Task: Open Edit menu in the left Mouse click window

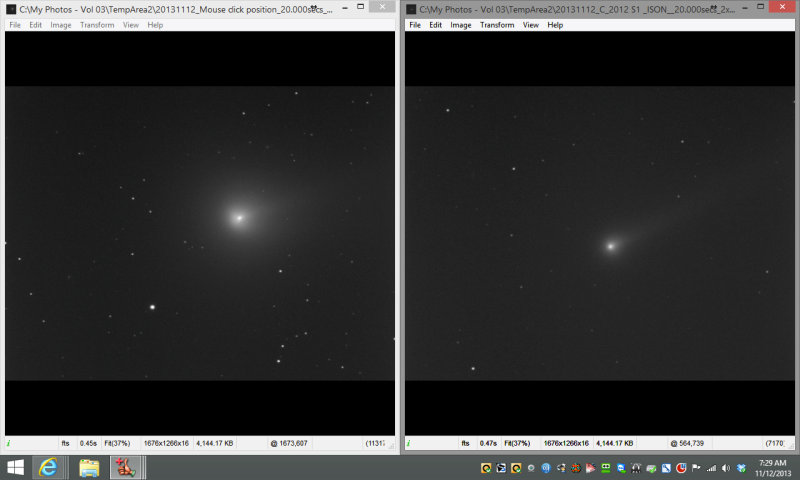Action: tap(35, 25)
